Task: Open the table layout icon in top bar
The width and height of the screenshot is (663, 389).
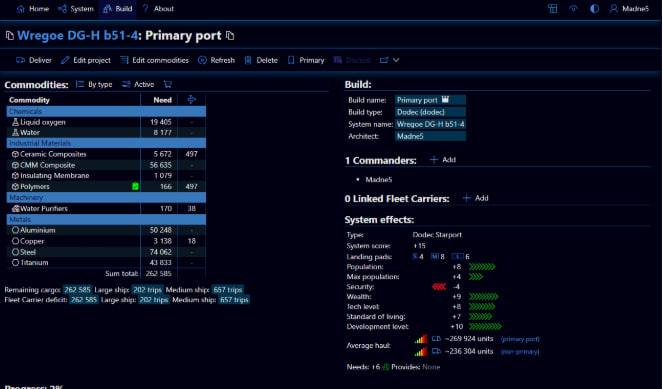Action: click(552, 9)
